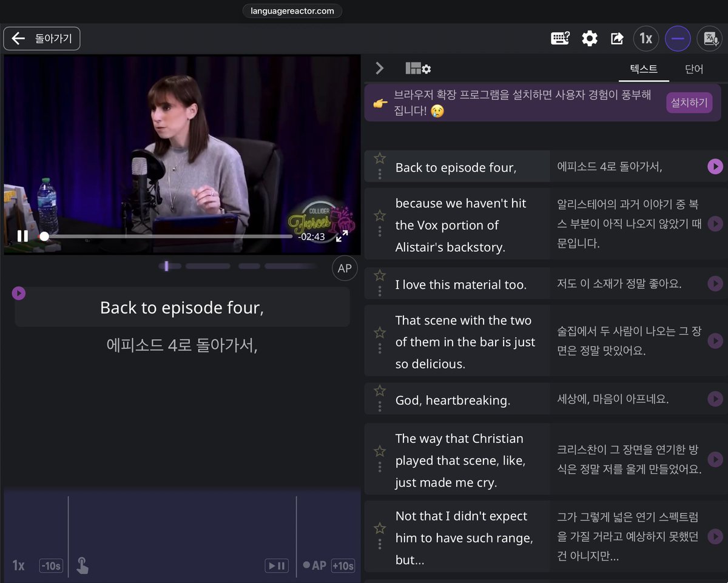Click the 1x playback speed selector

tap(645, 38)
